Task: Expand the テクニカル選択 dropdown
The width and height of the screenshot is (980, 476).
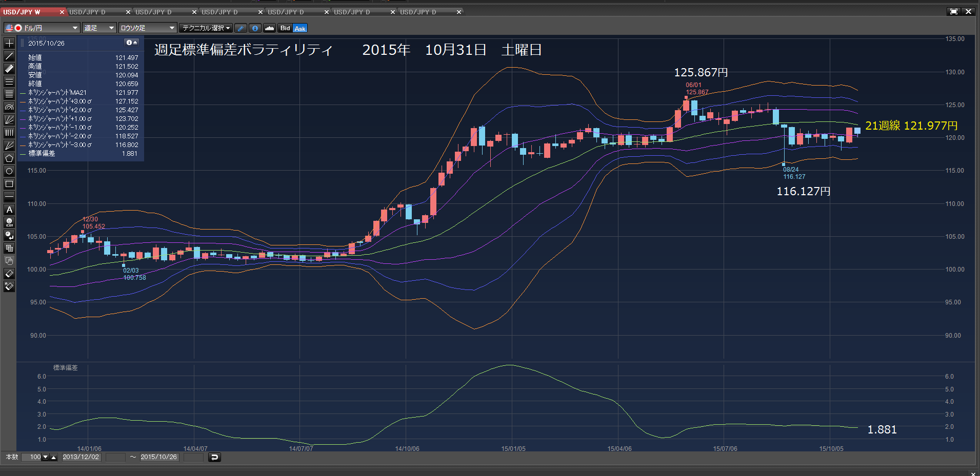Action: [206, 28]
